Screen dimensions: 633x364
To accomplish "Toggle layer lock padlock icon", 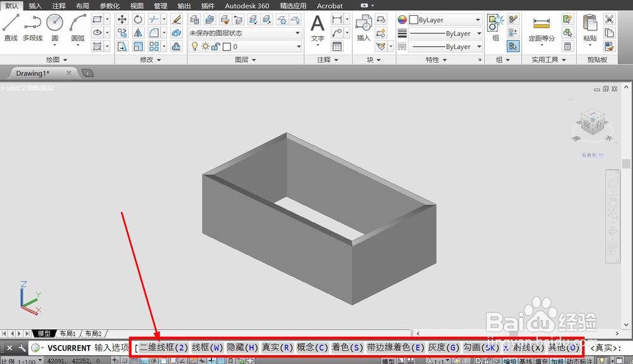I will (x=216, y=46).
